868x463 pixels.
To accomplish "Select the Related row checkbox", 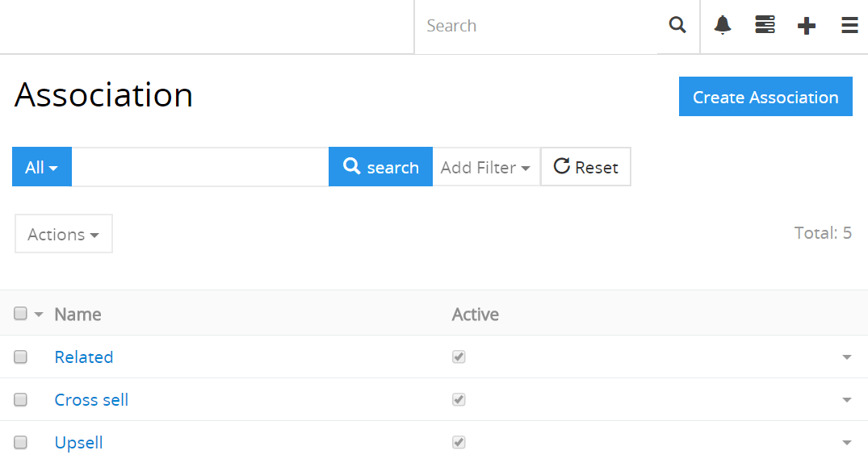I will (x=21, y=357).
